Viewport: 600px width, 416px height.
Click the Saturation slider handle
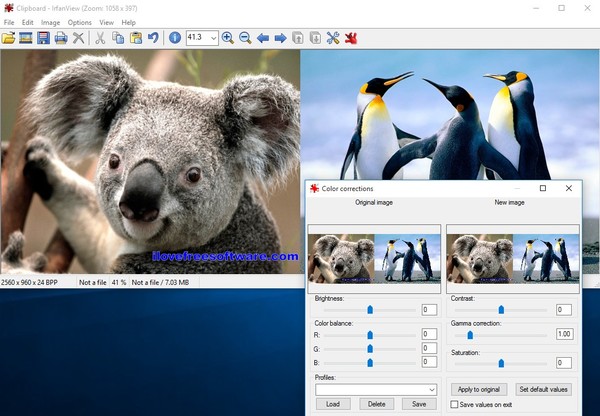tap(501, 363)
